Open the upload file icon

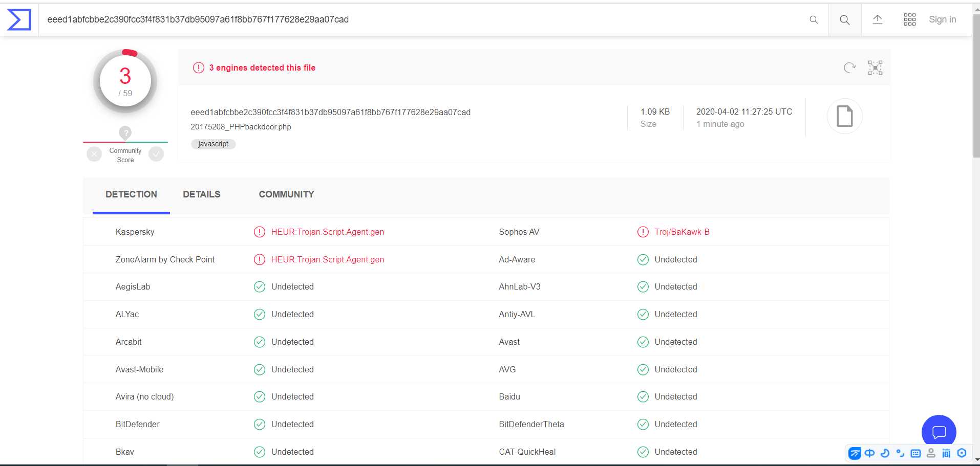pyautogui.click(x=878, y=19)
